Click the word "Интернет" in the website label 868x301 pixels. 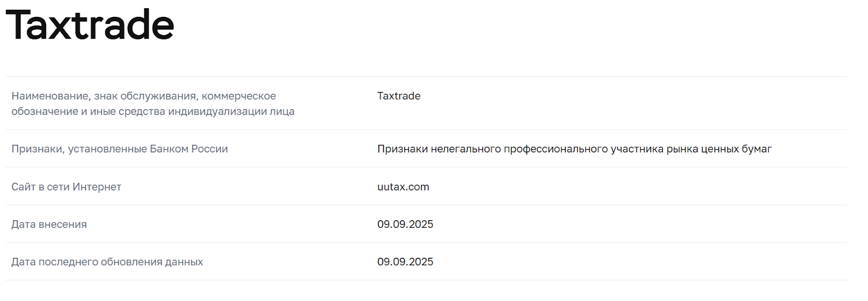tap(97, 187)
